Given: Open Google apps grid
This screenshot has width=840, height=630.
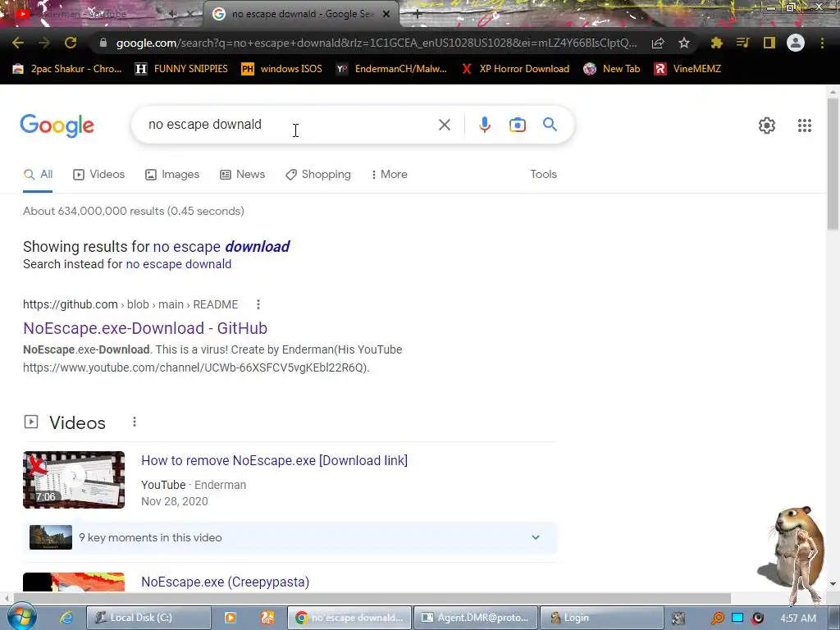Looking at the screenshot, I should click(x=805, y=126).
